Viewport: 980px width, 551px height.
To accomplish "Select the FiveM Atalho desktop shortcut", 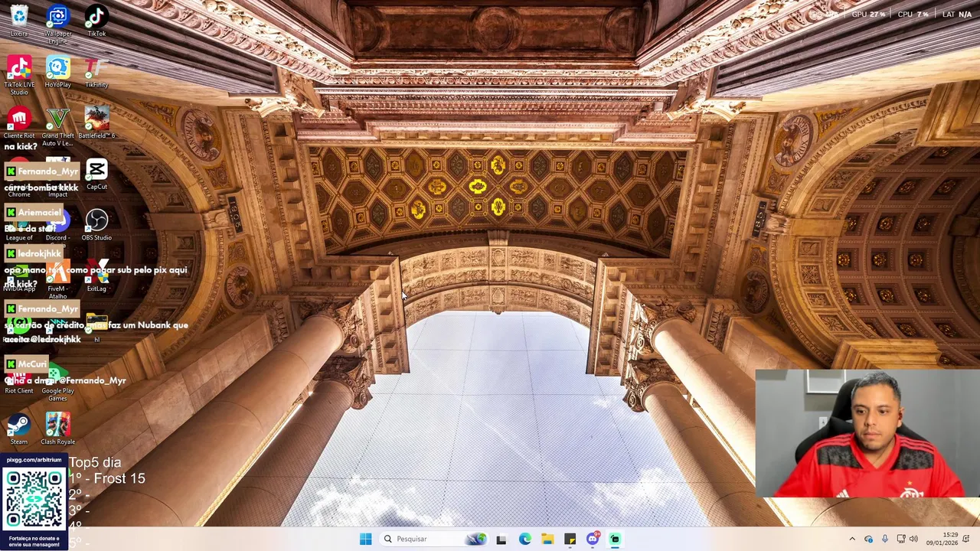I will pos(57,279).
